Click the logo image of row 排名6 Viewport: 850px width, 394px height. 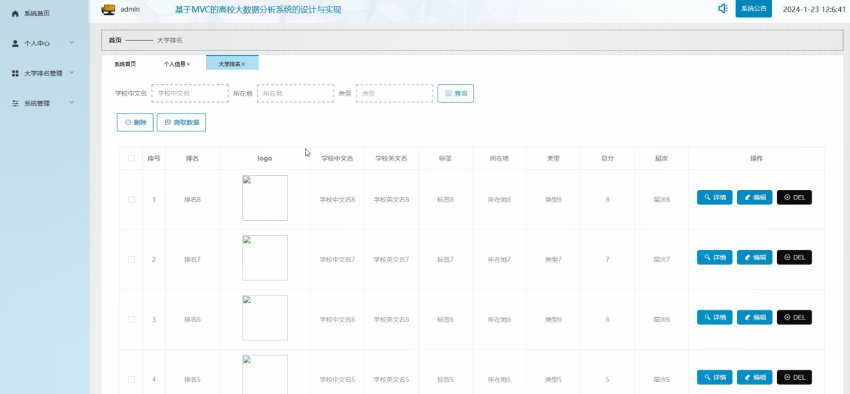[x=265, y=318]
